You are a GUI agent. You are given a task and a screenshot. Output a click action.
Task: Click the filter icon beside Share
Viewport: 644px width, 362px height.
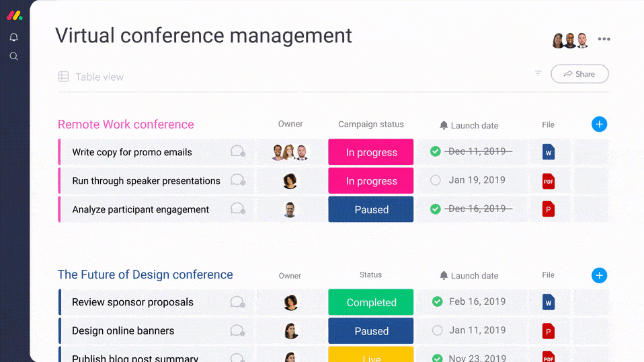[538, 73]
